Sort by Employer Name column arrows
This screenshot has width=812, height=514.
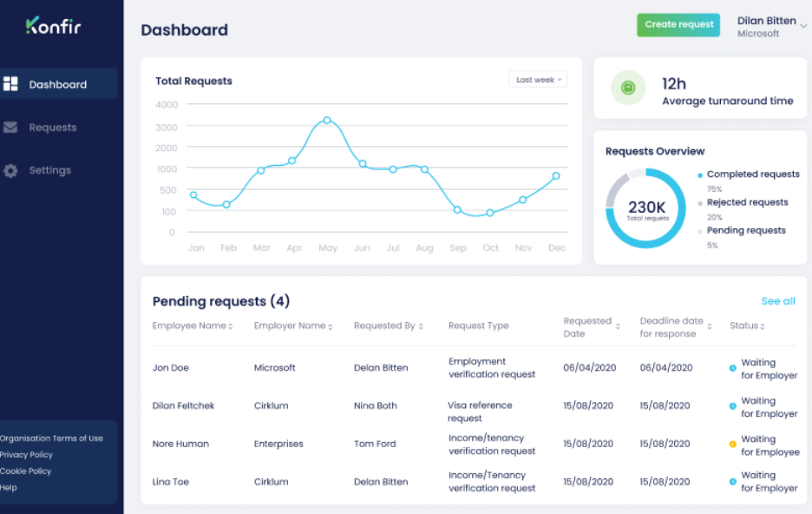(330, 326)
